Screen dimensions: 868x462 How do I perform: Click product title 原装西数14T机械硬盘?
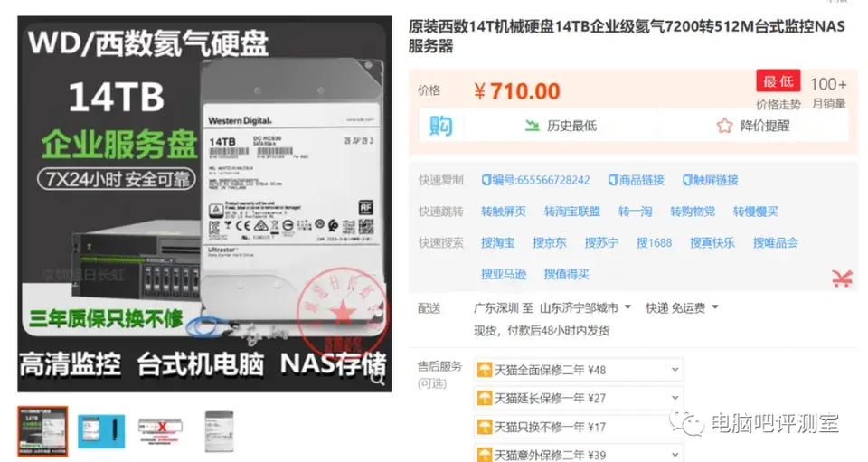click(627, 36)
